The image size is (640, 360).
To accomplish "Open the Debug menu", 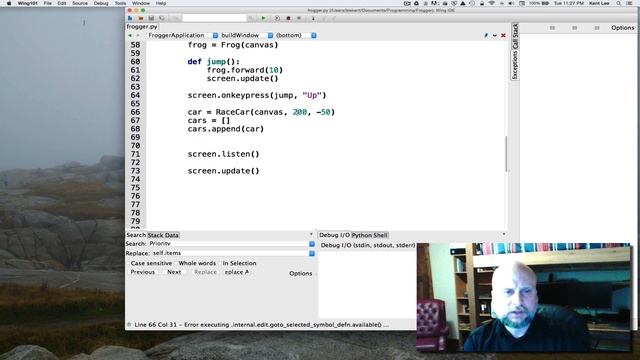I will [x=101, y=3].
